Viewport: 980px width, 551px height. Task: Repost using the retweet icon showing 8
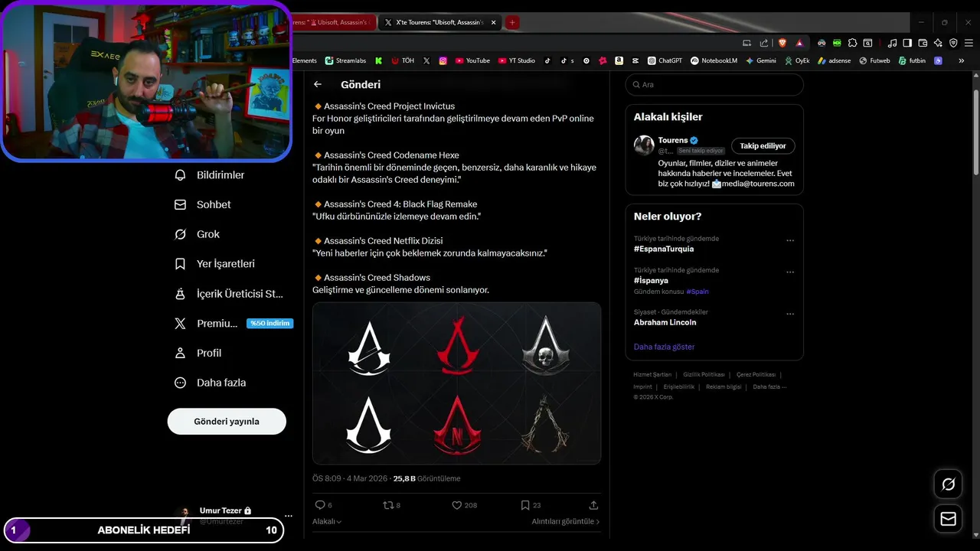tap(391, 505)
